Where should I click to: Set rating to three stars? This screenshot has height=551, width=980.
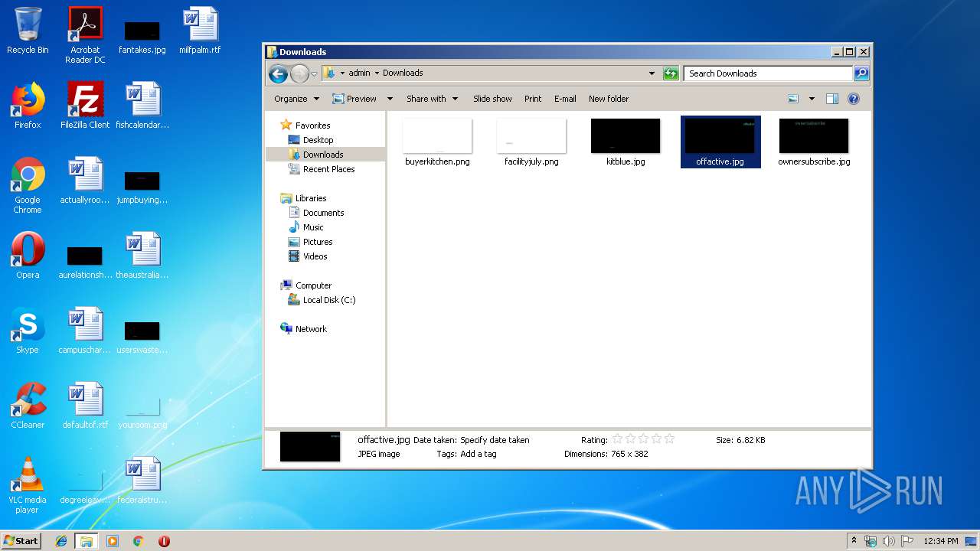643,439
